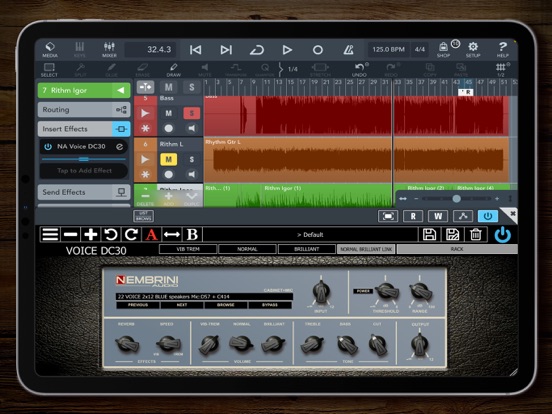The image size is (552, 414).
Task: Skip to end with forward transport button
Action: 226,50
